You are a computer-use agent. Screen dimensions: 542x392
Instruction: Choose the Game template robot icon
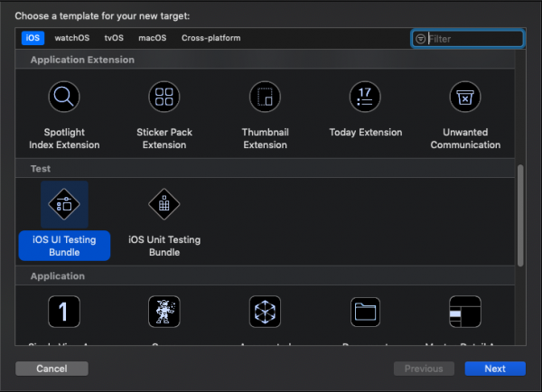[x=164, y=312]
